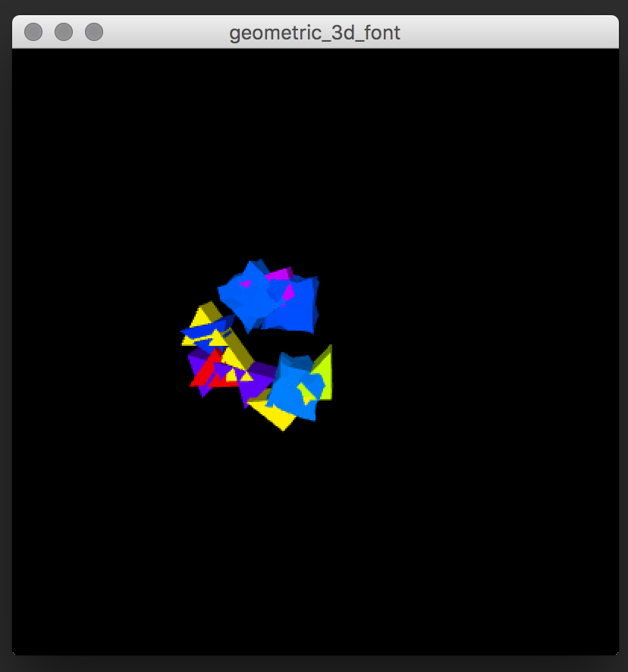The height and width of the screenshot is (672, 628).
Task: Click the geometric_3d_font window title
Action: coord(315,33)
